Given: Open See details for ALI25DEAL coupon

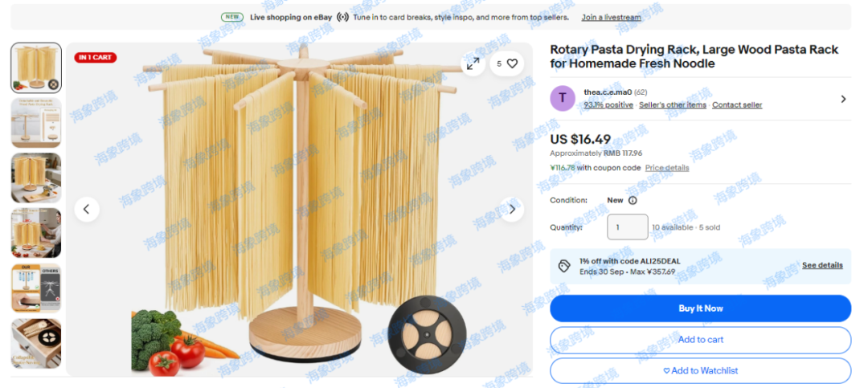Looking at the screenshot, I should coord(822,265).
